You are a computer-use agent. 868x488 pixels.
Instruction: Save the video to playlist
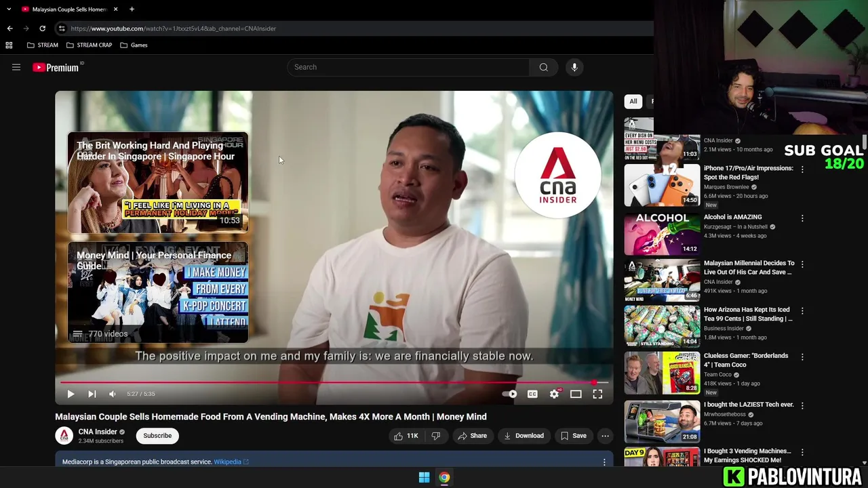point(573,436)
